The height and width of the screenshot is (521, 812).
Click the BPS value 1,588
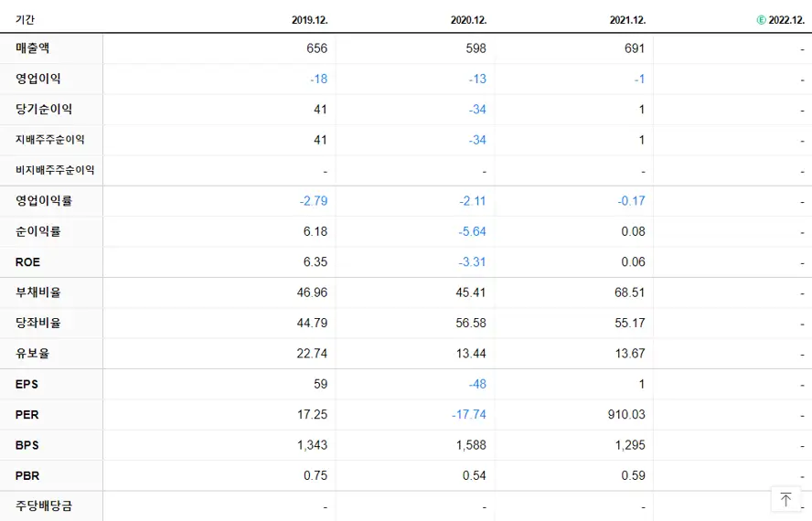471,446
